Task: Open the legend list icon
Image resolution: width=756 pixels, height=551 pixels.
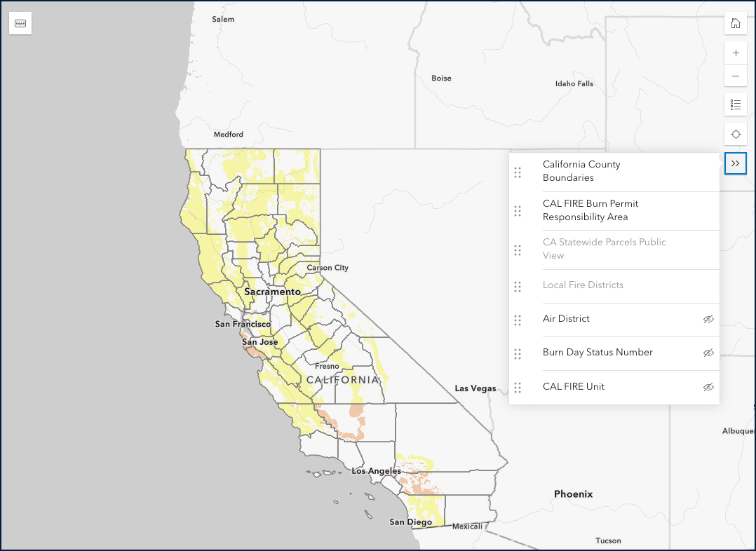Action: 735,105
